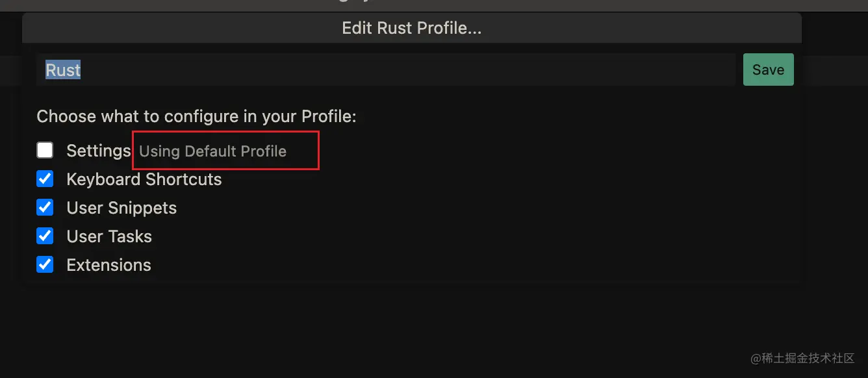Pick the Extensions label text
Image resolution: width=868 pixels, height=378 pixels.
109,265
